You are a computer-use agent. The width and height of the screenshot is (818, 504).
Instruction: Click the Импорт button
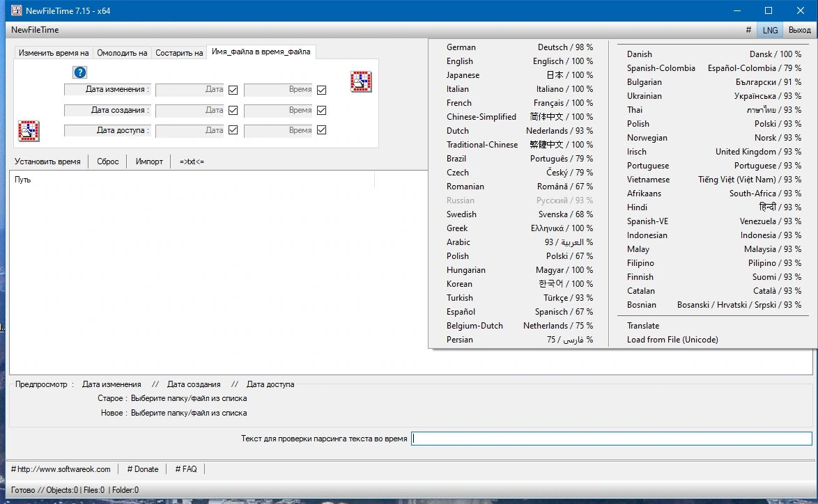coord(149,162)
